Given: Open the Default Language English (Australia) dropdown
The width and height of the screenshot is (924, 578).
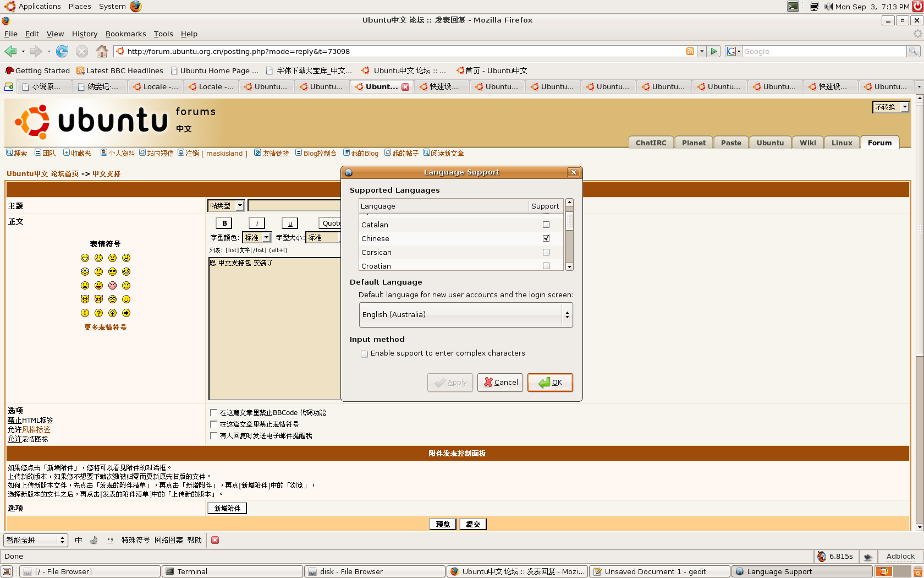Looking at the screenshot, I should click(x=466, y=315).
